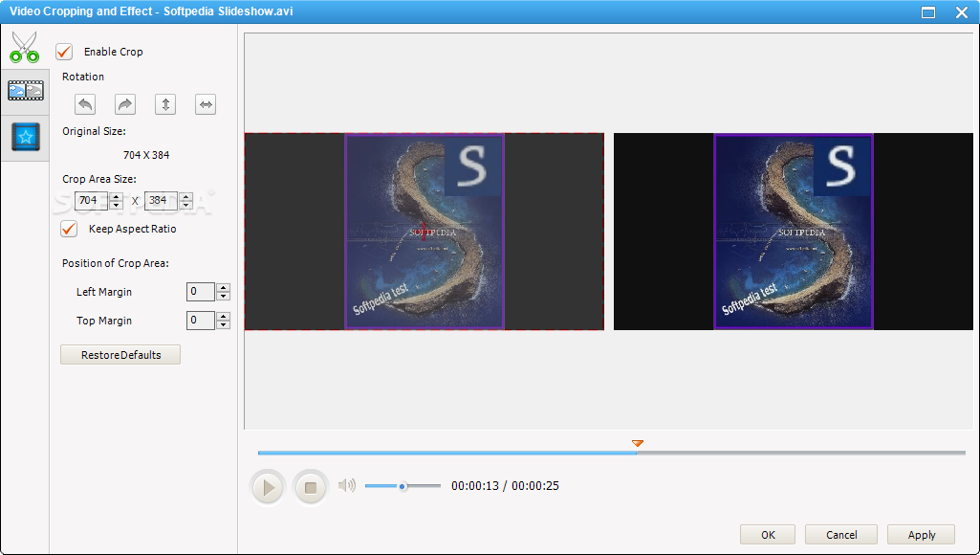
Task: Decrease crop height with down arrow
Action: tap(185, 205)
